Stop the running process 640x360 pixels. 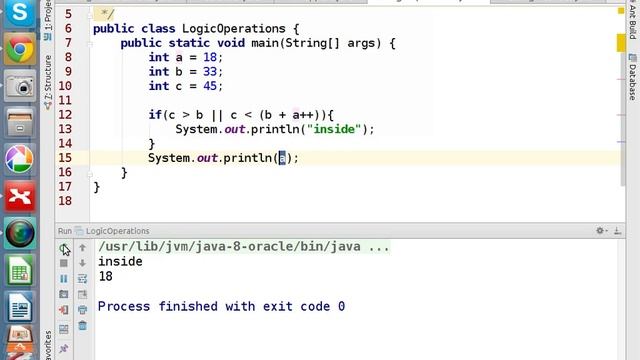pos(64,263)
